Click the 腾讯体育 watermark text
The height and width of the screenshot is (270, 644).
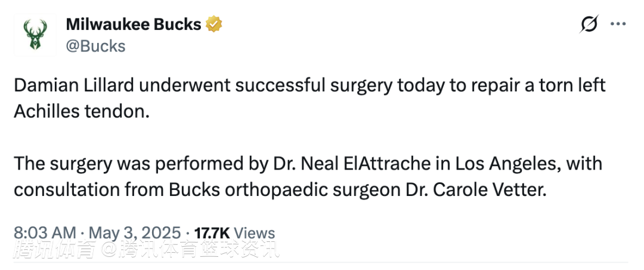coord(55,250)
